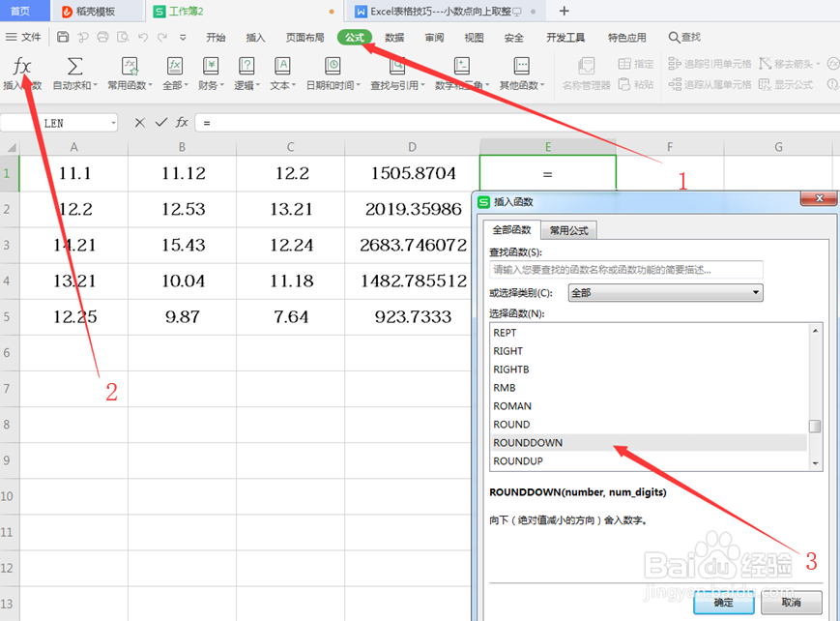Switch to the 数据 ribbon tab

[394, 37]
